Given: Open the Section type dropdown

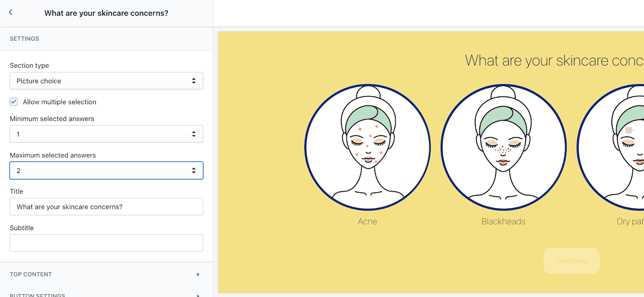Looking at the screenshot, I should (x=106, y=81).
